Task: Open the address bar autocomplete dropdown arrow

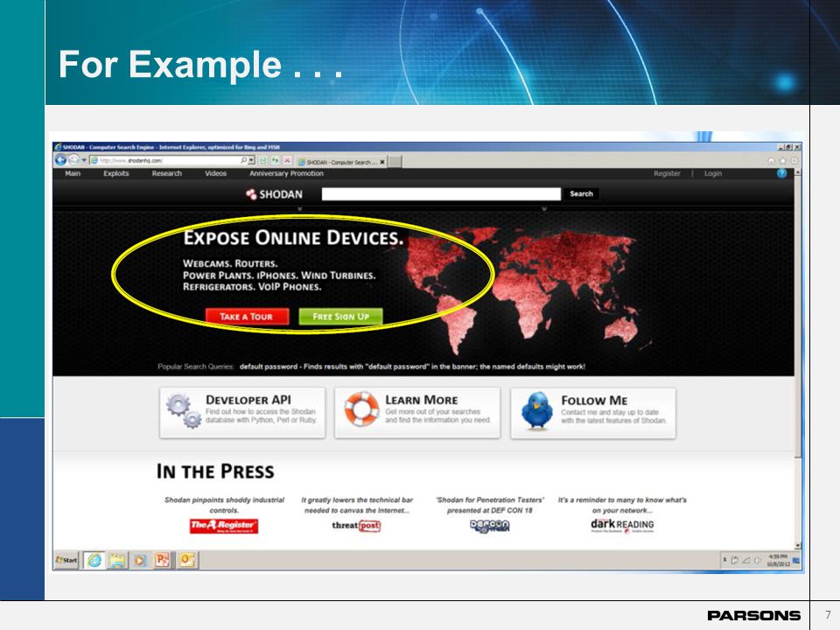Action: coord(251,160)
